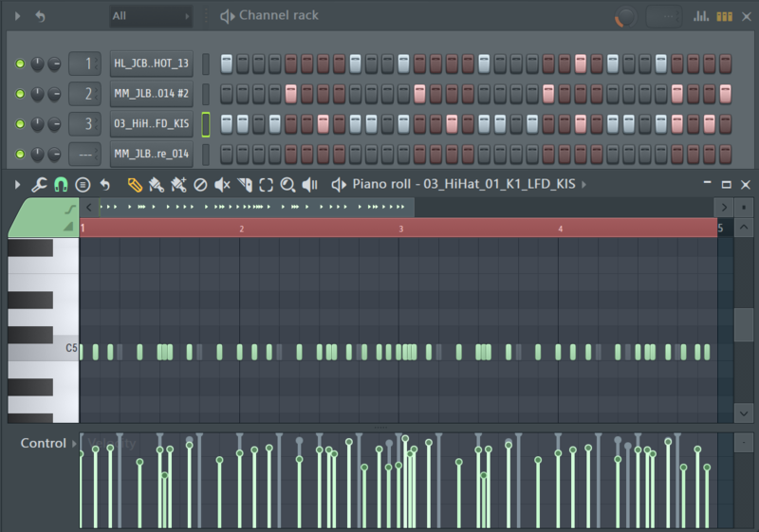Toggle the green LED of 03_HiH..FD_KIS channel
The image size is (759, 532).
(20, 124)
